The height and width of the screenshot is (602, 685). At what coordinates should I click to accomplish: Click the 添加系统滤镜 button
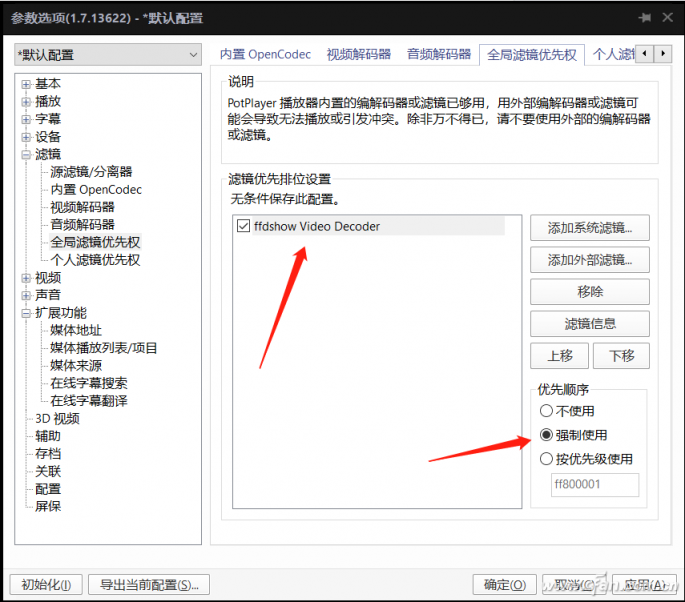(590, 228)
